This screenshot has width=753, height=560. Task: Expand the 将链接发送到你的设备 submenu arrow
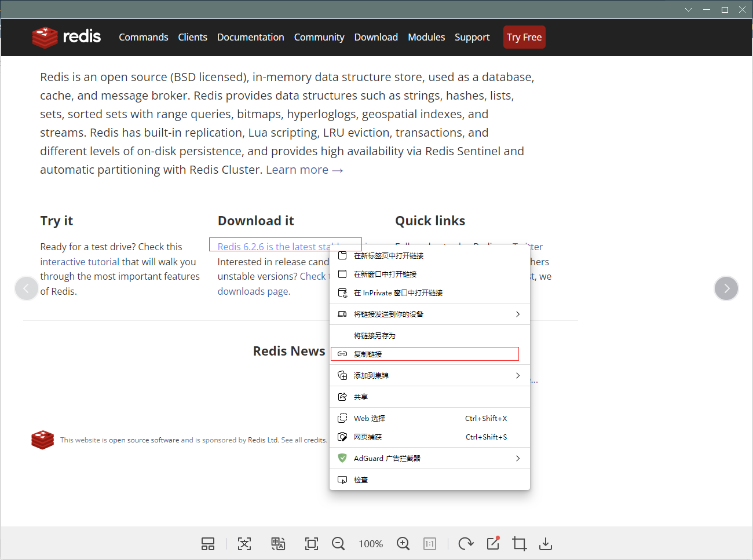(518, 314)
